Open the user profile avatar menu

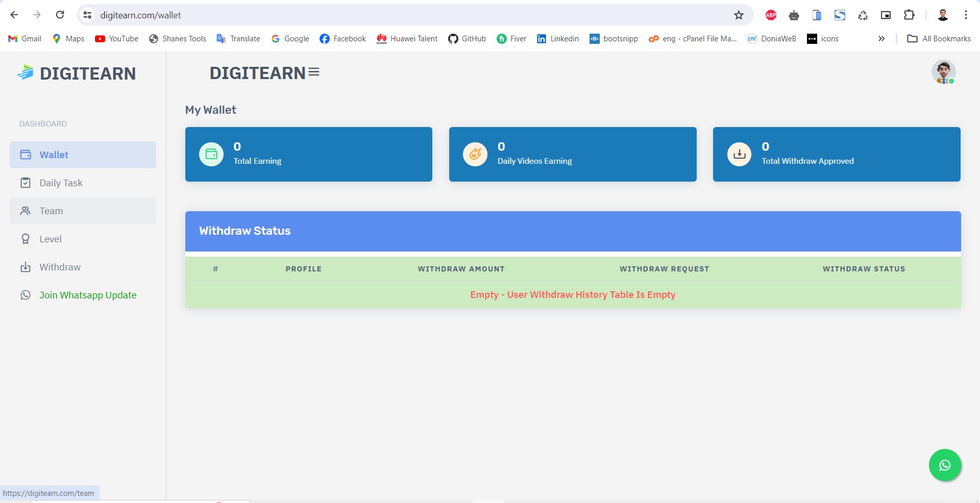click(943, 72)
